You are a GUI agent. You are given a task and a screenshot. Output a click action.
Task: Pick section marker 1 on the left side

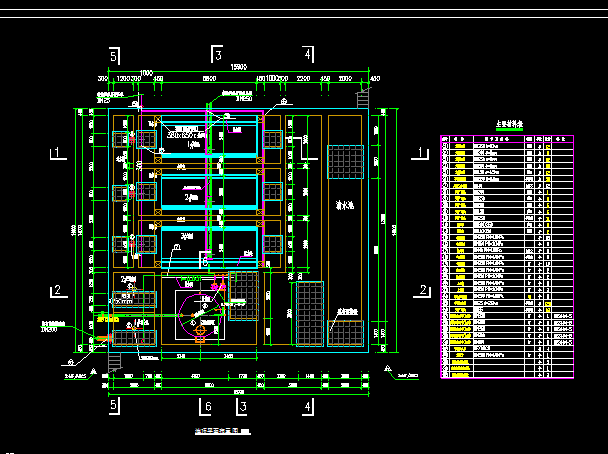58,154
